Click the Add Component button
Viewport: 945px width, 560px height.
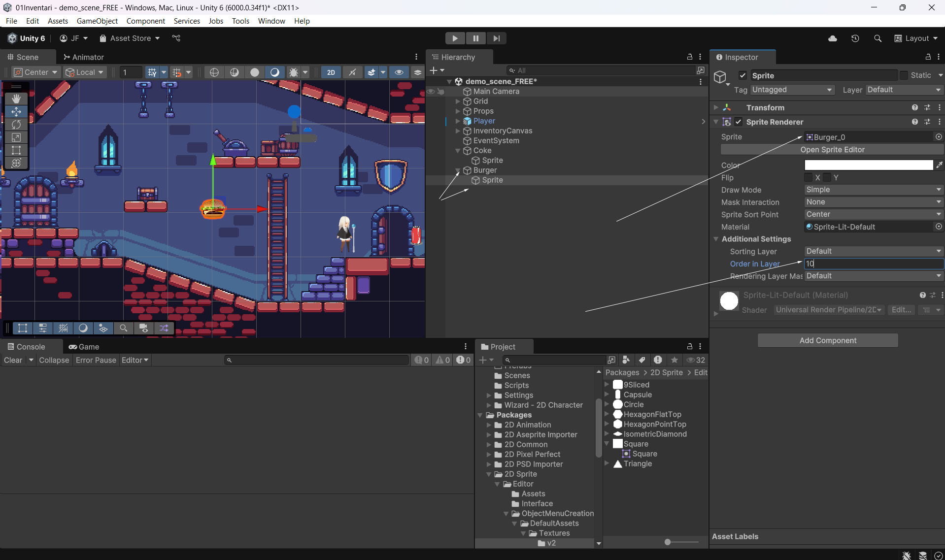click(x=828, y=340)
